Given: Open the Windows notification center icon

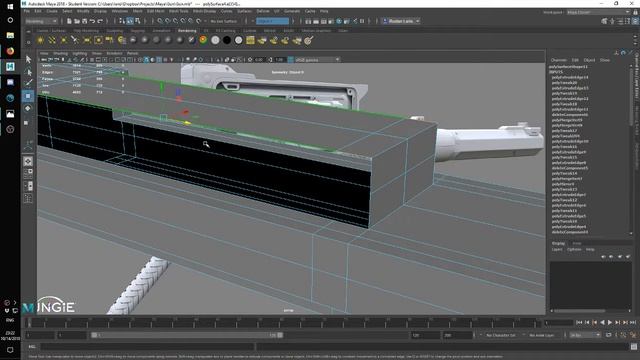Looking at the screenshot, I should pos(10,350).
